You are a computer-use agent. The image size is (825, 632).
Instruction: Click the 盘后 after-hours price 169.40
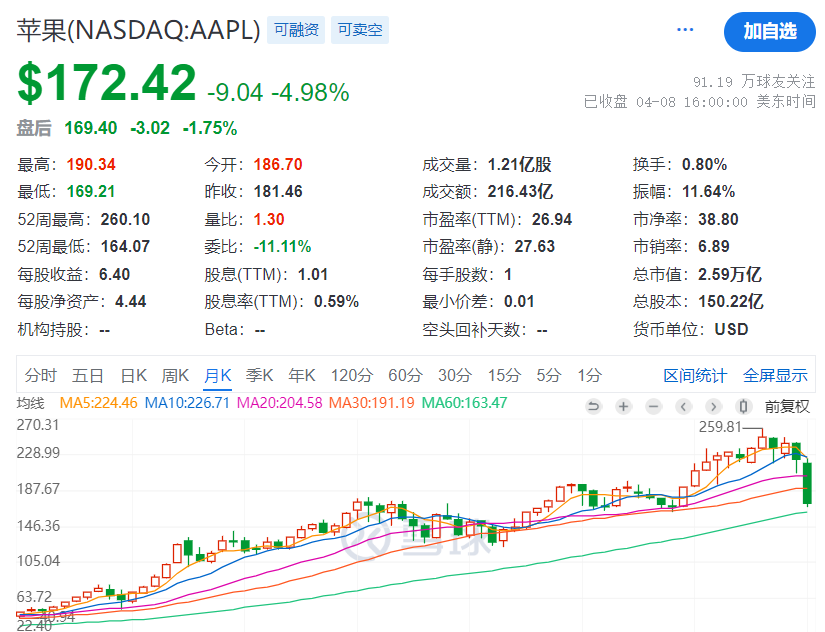(x=90, y=128)
